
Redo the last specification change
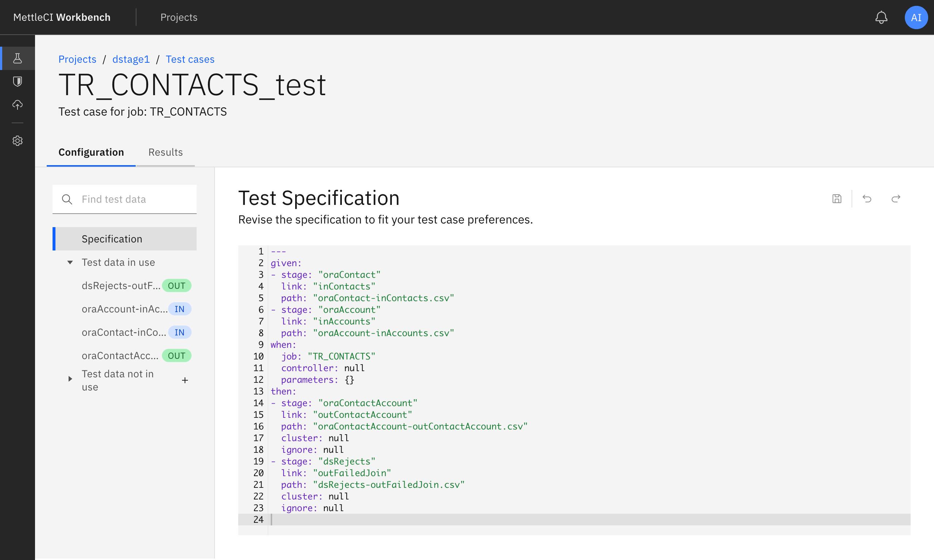(896, 198)
